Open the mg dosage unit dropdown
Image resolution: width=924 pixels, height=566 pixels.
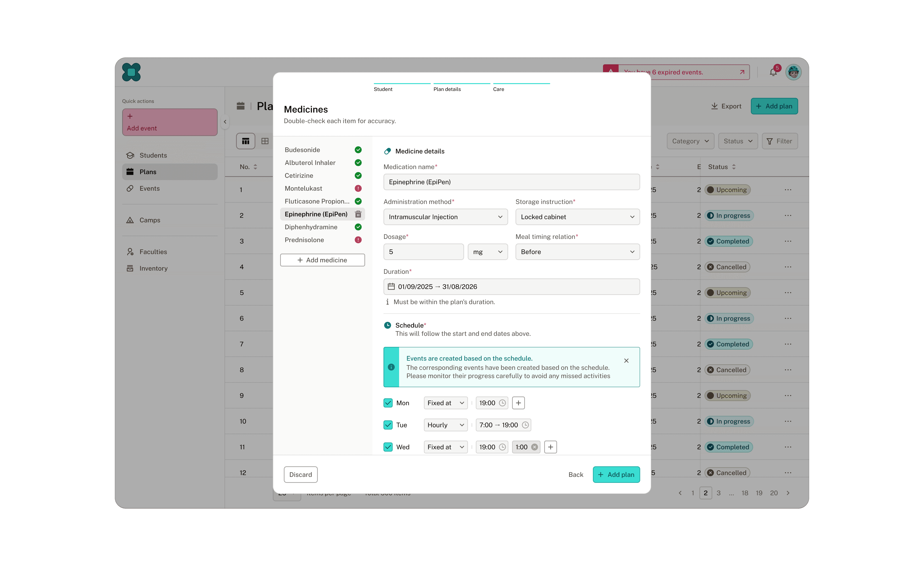point(487,252)
